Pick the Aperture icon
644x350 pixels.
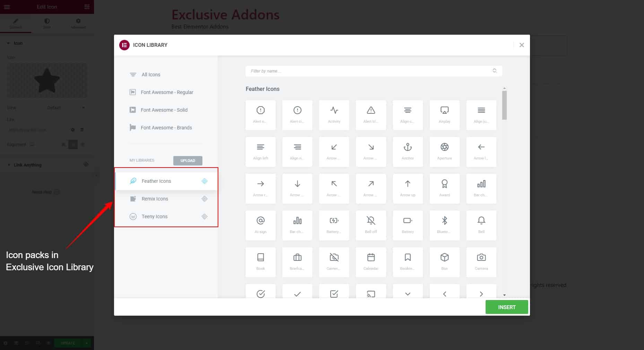coord(444,152)
